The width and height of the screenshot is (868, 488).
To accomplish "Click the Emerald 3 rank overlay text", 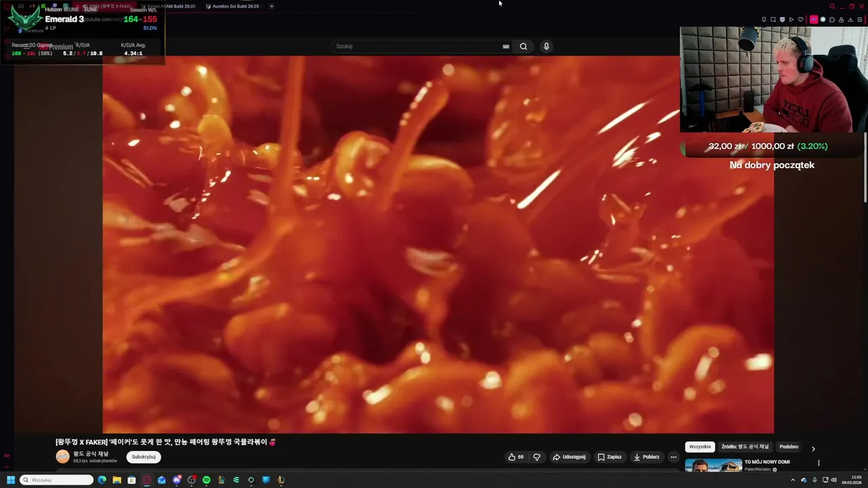I will click(x=64, y=19).
